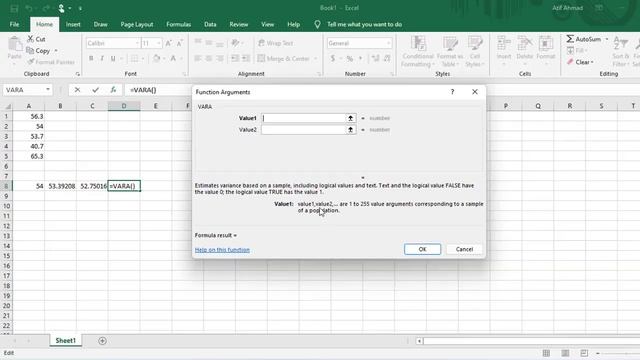The width and height of the screenshot is (640, 360).
Task: Click OK in Function Arguments dialog
Action: click(422, 249)
